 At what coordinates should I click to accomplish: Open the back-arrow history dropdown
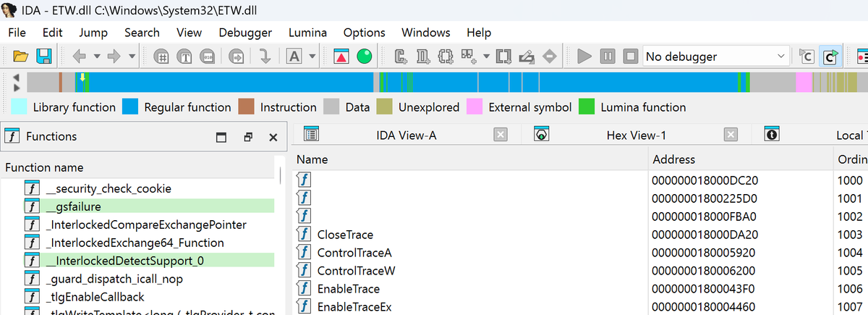coord(96,56)
